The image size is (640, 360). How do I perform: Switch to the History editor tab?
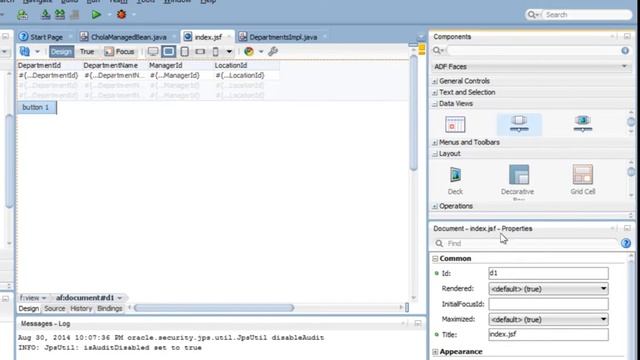click(x=81, y=309)
